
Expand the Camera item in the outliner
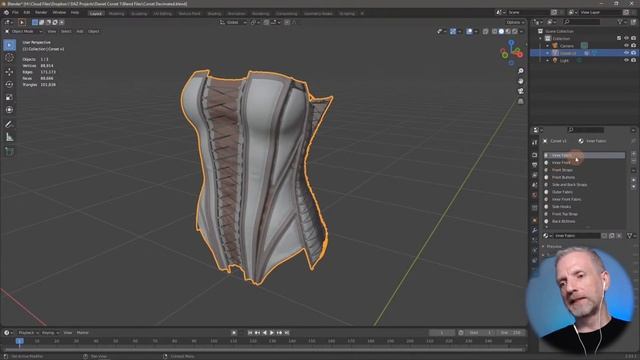548,46
